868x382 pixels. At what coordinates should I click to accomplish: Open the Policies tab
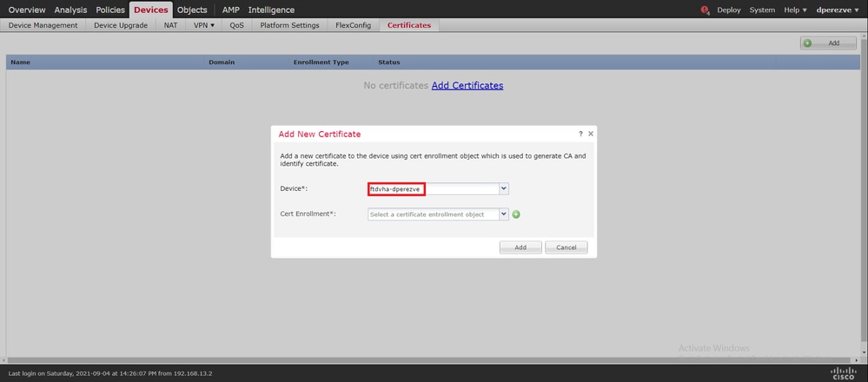(110, 10)
